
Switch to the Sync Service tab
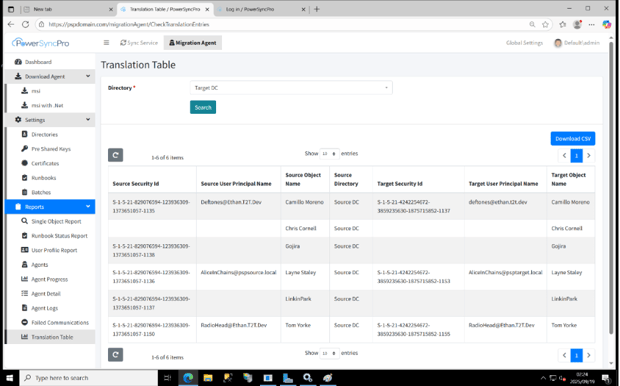(x=139, y=43)
